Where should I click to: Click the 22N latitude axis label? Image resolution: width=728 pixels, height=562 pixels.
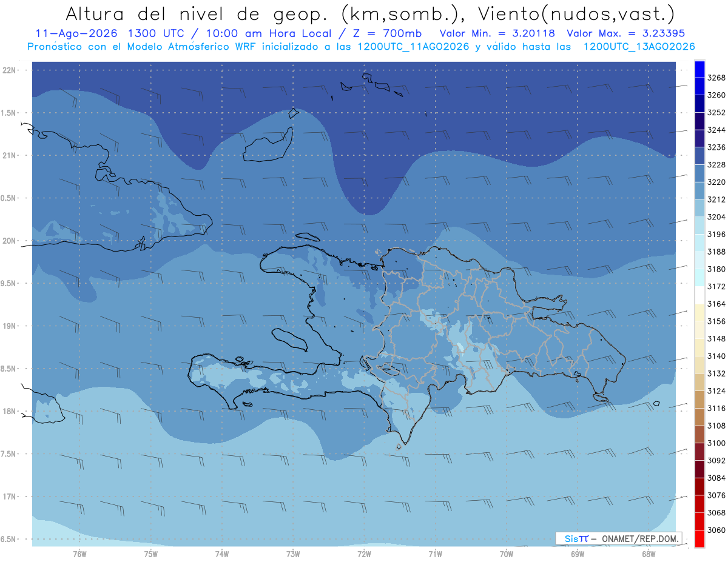[x=10, y=70]
